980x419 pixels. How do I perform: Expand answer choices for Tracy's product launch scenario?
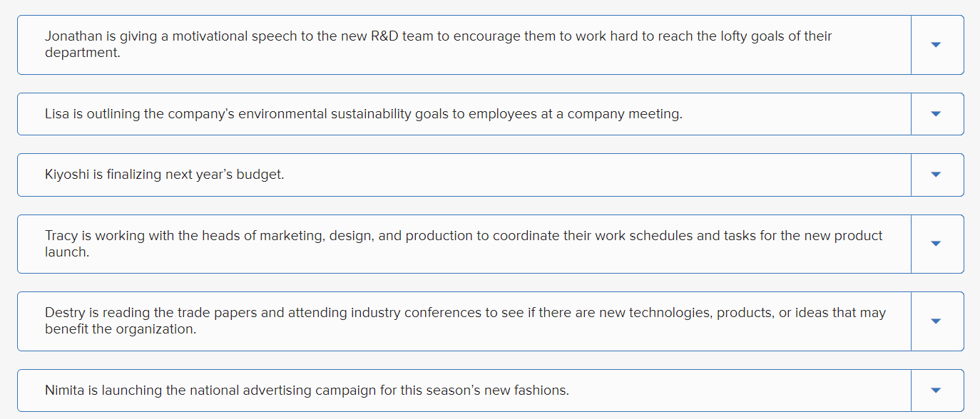tap(937, 243)
